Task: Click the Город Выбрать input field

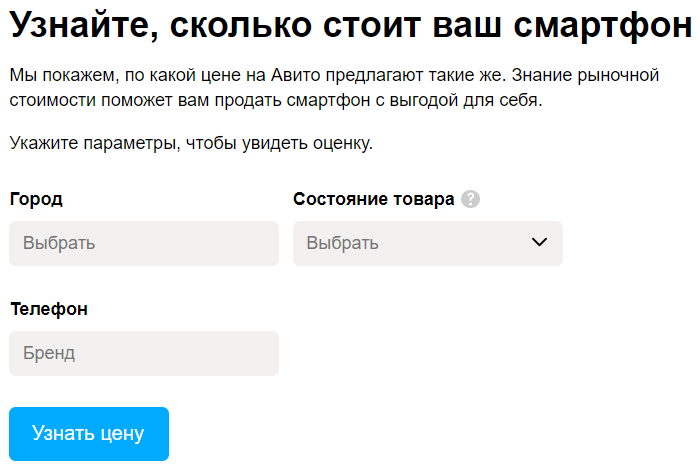Action: 144,243
